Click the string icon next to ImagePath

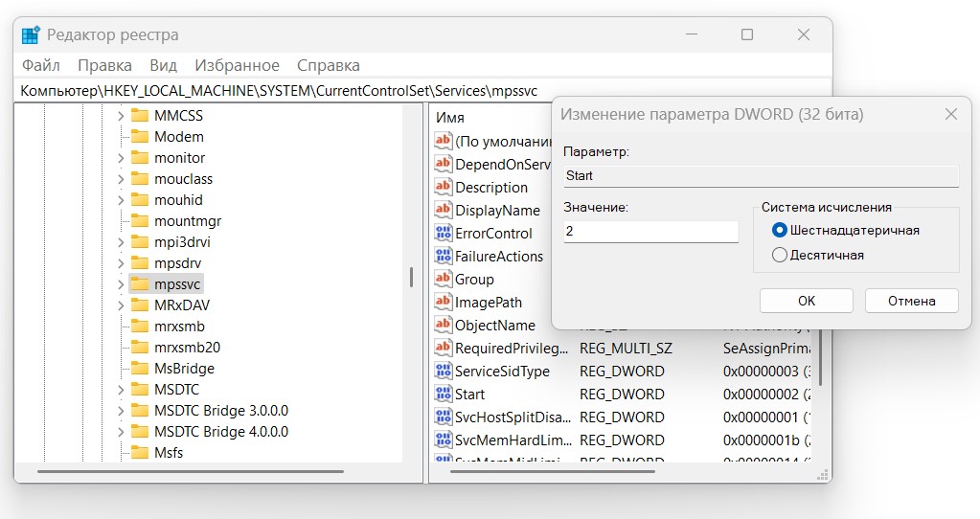pyautogui.click(x=444, y=302)
